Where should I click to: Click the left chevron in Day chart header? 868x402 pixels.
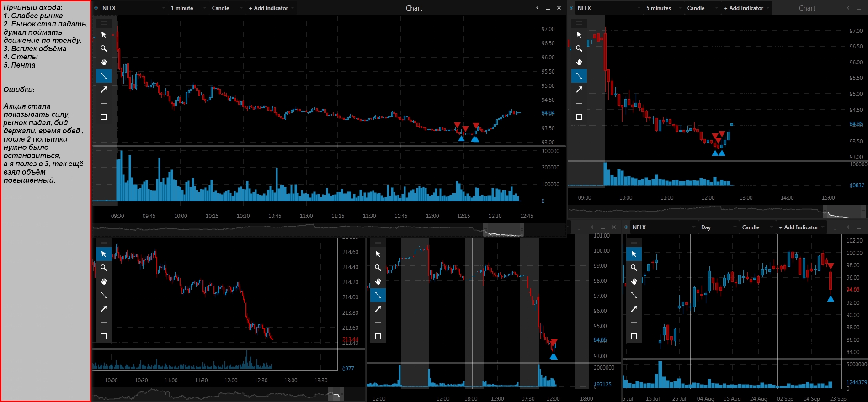(848, 227)
